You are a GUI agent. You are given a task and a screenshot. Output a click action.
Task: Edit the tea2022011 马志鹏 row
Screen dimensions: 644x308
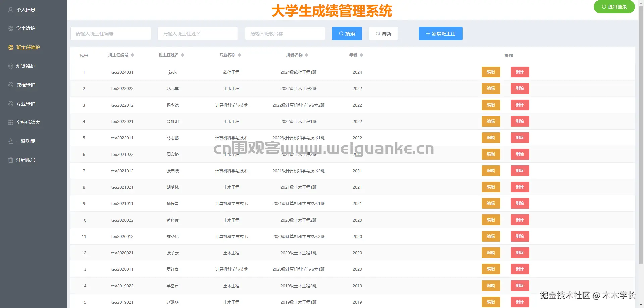(x=491, y=138)
